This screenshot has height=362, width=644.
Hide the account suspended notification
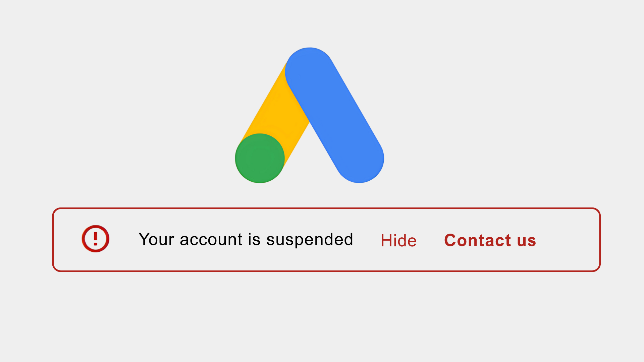[398, 240]
